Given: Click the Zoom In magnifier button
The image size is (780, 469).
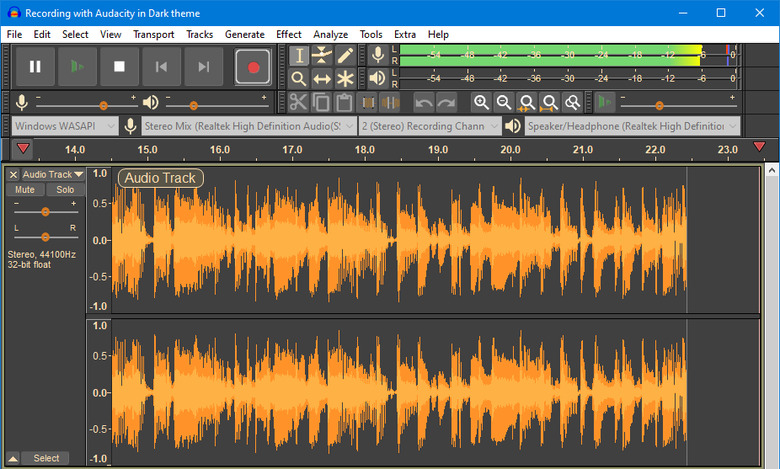Looking at the screenshot, I should pos(481,102).
